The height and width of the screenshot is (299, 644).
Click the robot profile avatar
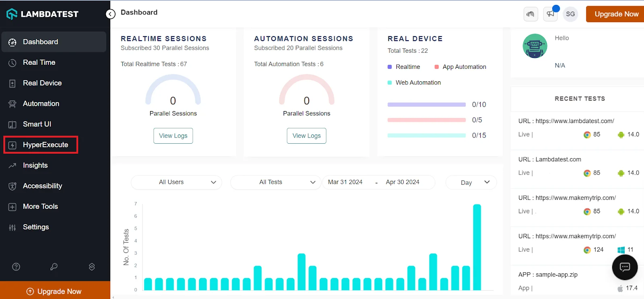pos(535,46)
